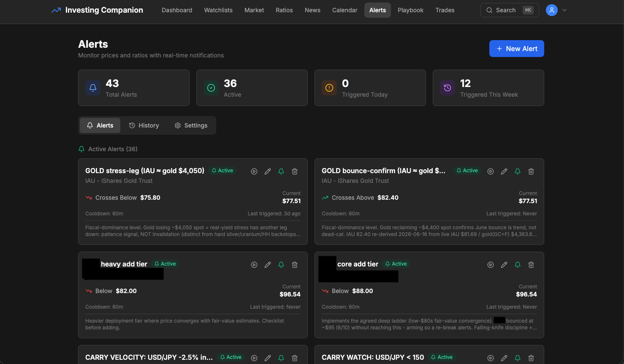Open the Calendar page
Screen dimensions: 624x364
pyautogui.click(x=345, y=10)
